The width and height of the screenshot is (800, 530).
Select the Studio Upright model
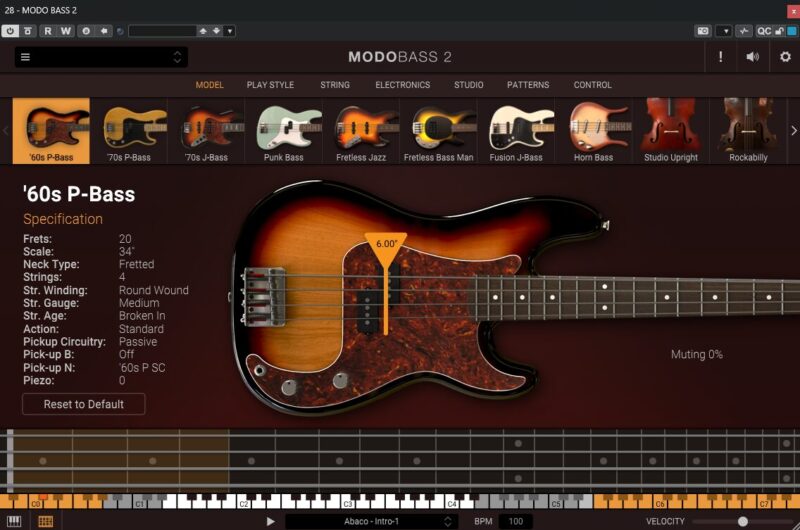(x=671, y=131)
